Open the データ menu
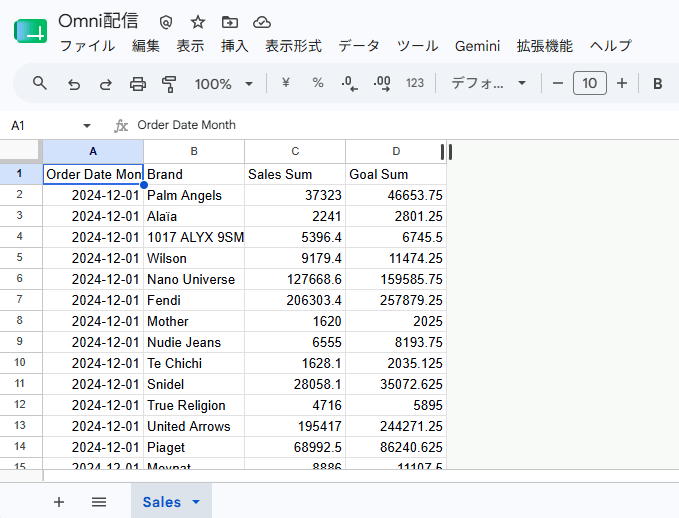This screenshot has height=518, width=679. [359, 46]
